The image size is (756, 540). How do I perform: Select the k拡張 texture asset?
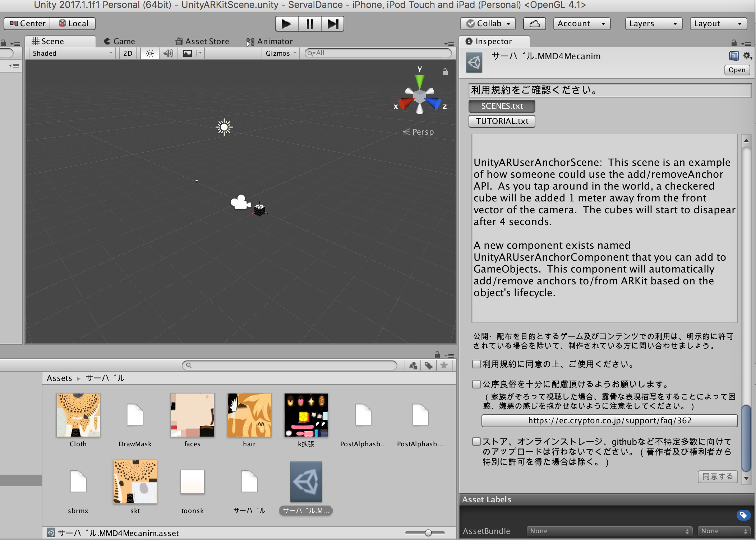coord(306,415)
